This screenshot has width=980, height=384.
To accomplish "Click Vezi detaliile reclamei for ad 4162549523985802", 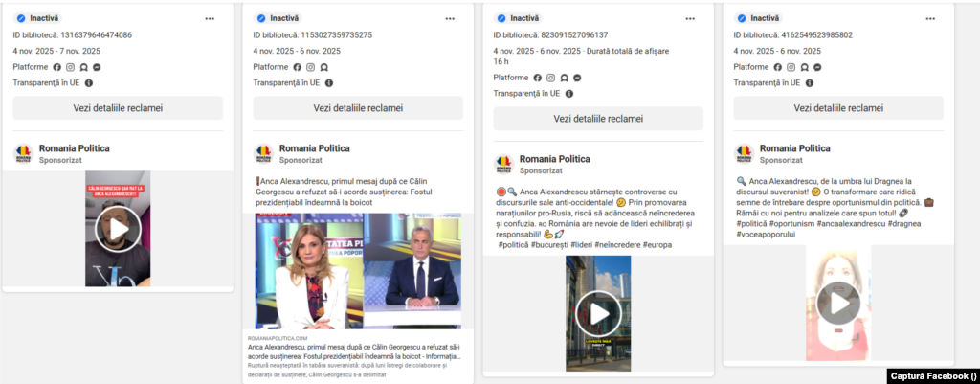I will (x=838, y=107).
